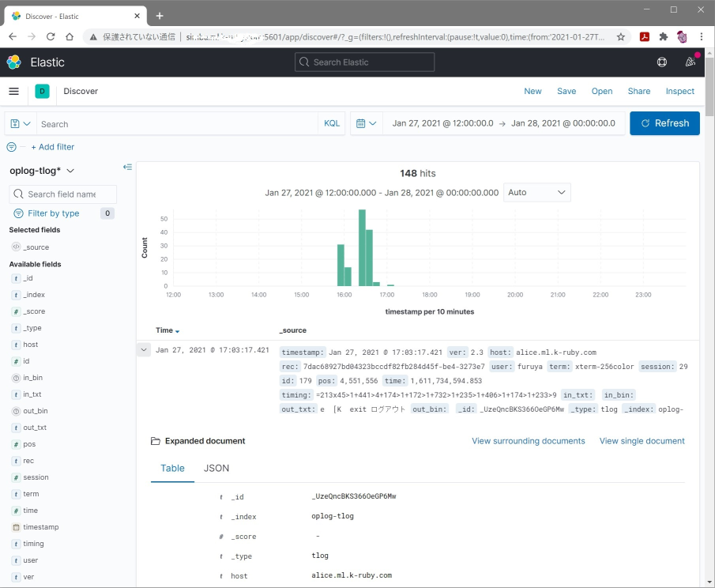Viewport: 715px width, 588px height.
Task: Click the end date Jan 28, 2021
Action: 563,123
